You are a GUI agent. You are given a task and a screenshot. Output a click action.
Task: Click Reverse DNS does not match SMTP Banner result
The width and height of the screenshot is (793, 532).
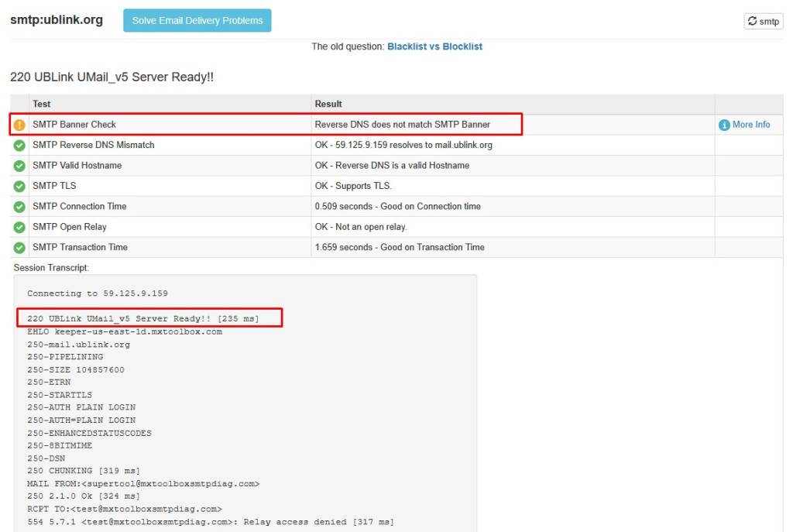403,125
